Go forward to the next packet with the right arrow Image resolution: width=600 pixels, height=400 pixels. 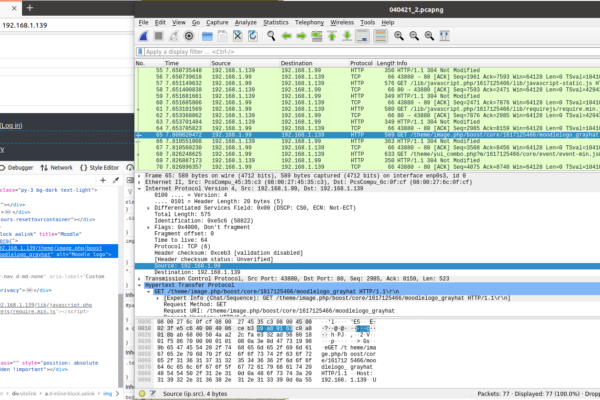pyautogui.click(x=302, y=36)
